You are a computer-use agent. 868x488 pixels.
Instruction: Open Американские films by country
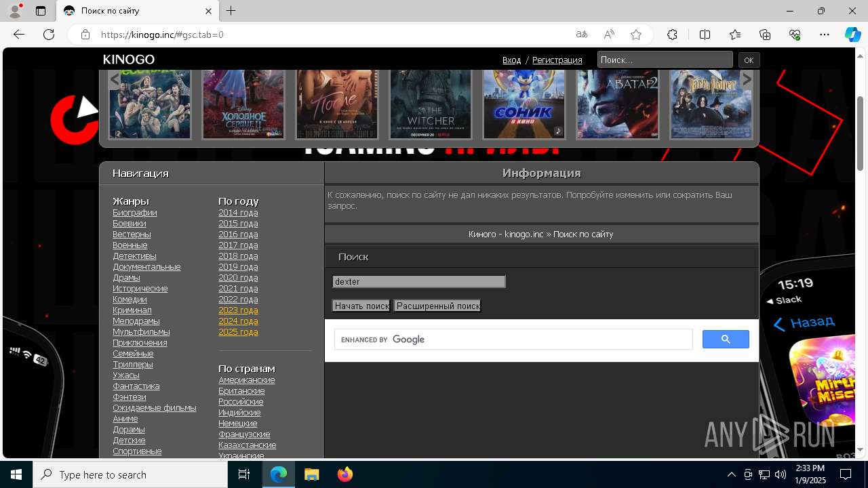click(x=247, y=380)
